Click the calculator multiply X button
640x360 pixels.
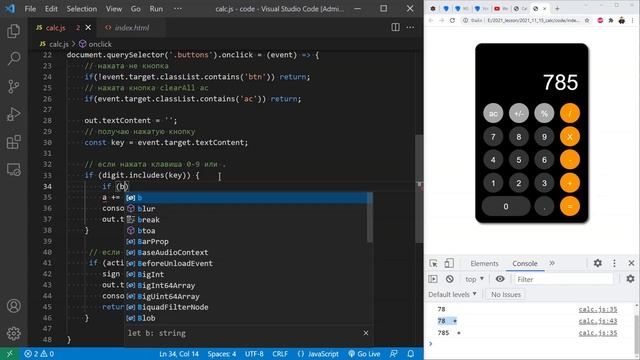point(570,137)
